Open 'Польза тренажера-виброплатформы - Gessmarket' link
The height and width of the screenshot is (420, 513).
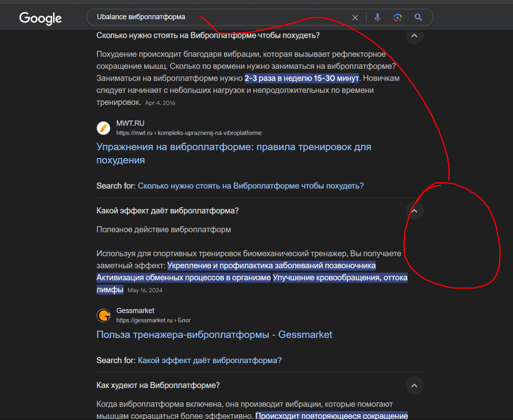coord(214,334)
